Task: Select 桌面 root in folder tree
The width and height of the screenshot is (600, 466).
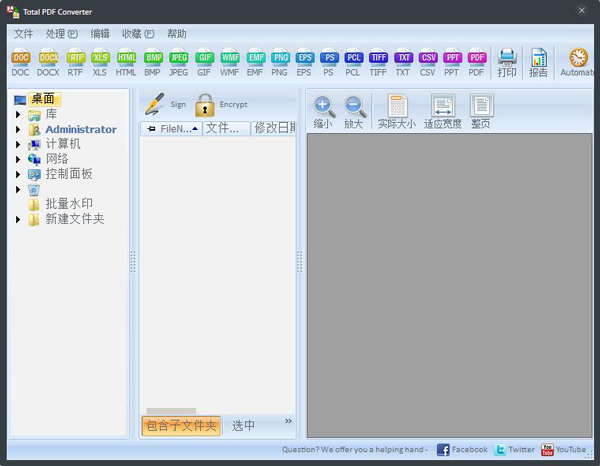Action: pos(42,99)
